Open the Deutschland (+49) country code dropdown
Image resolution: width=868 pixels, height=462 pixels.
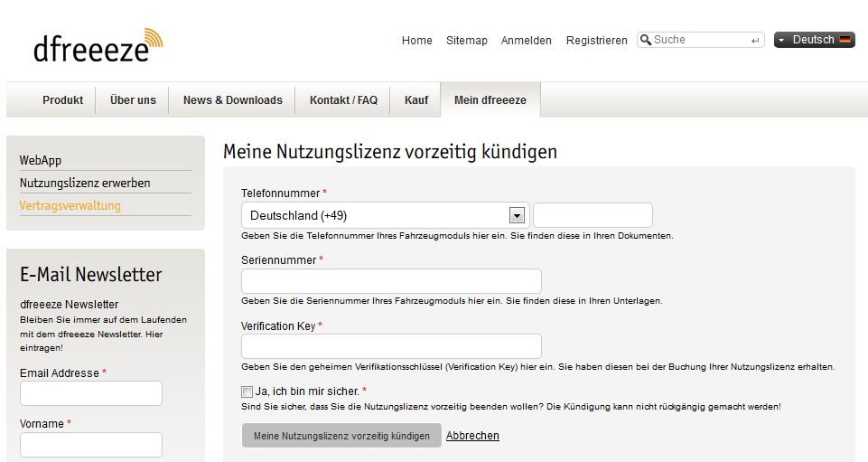point(386,215)
